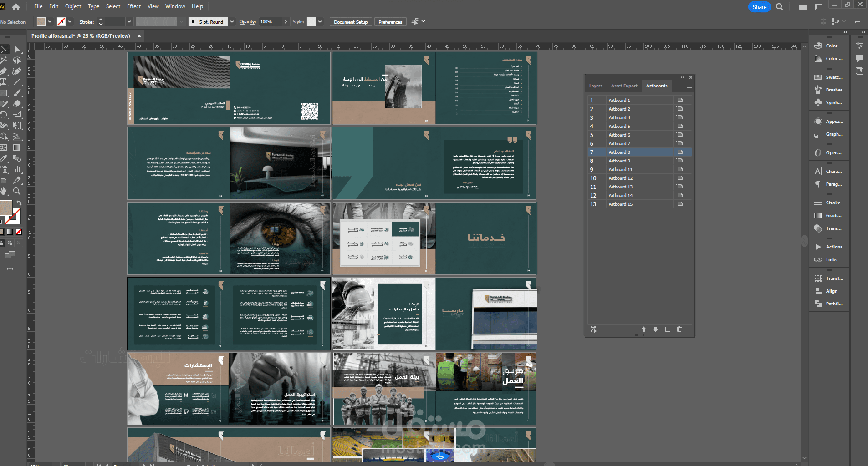Viewport: 868px width, 466px height.
Task: Select the Type tool
Action: click(4, 82)
